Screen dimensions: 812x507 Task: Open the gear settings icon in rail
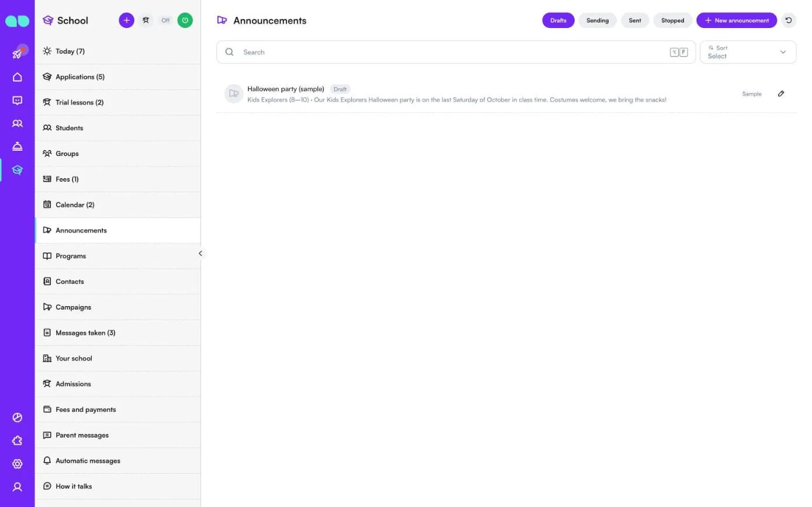tap(17, 464)
